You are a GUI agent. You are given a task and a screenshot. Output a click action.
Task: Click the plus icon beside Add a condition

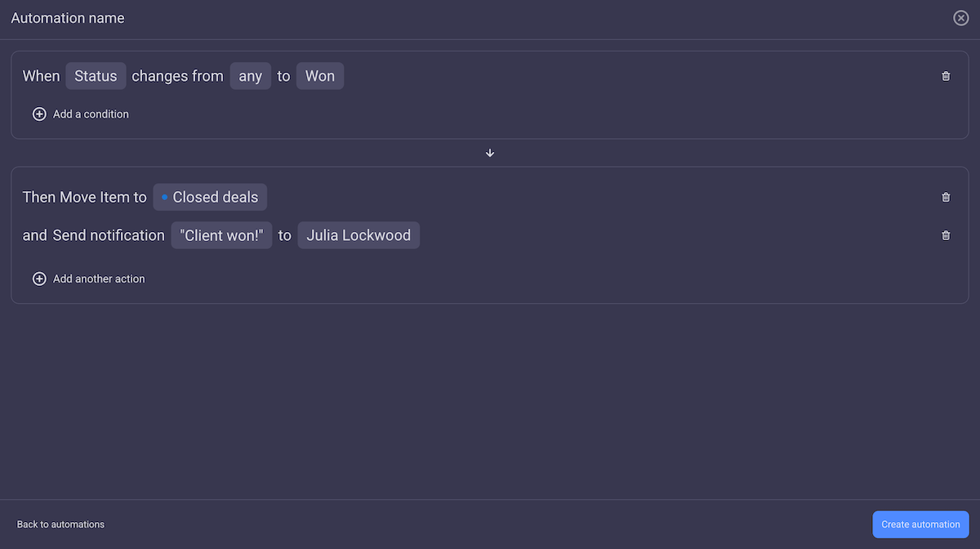tap(39, 114)
